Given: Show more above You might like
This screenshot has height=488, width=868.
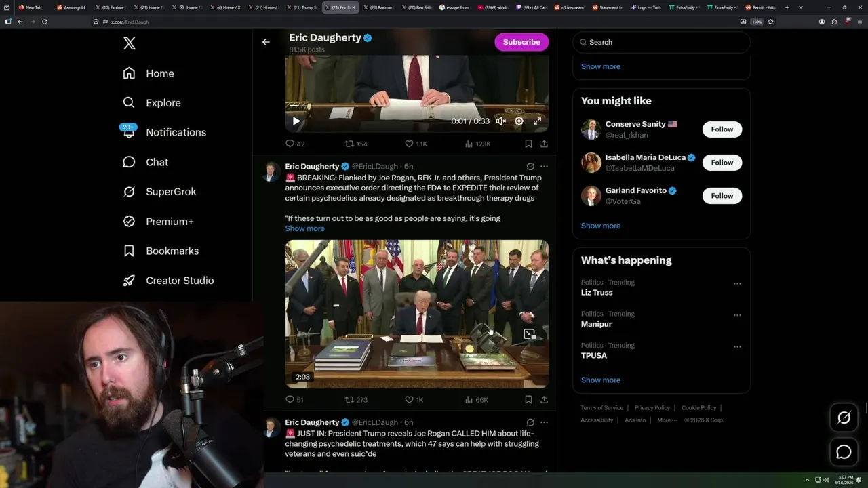Looking at the screenshot, I should [x=601, y=66].
